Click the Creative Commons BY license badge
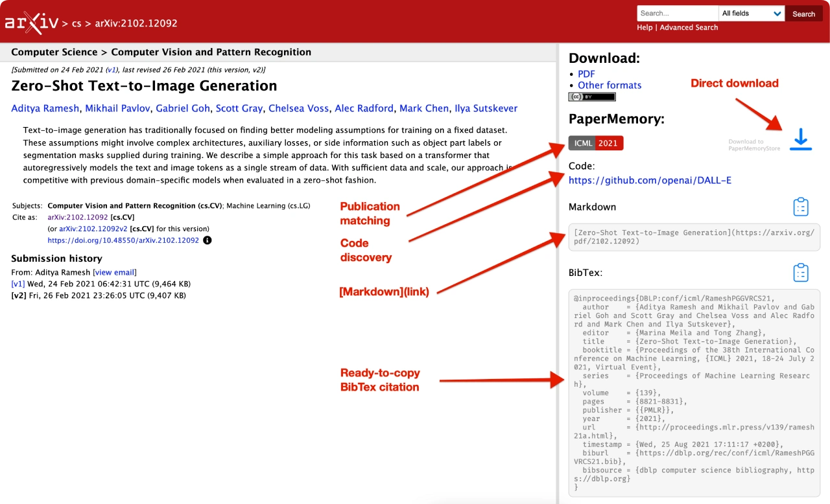 click(x=592, y=97)
